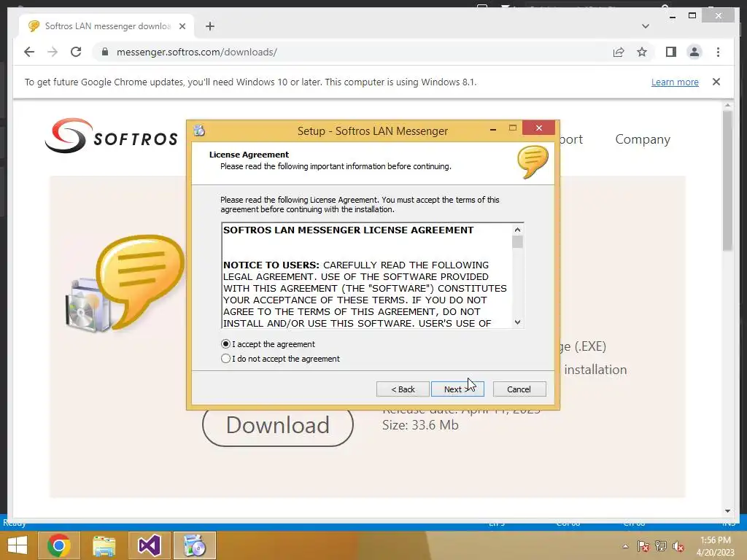Open Company menu on Softros website

643,139
